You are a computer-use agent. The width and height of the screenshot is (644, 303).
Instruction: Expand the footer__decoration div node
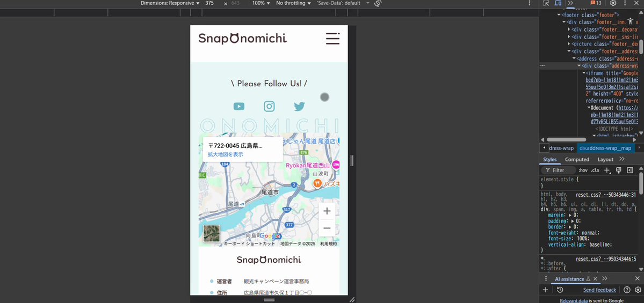[569, 29]
